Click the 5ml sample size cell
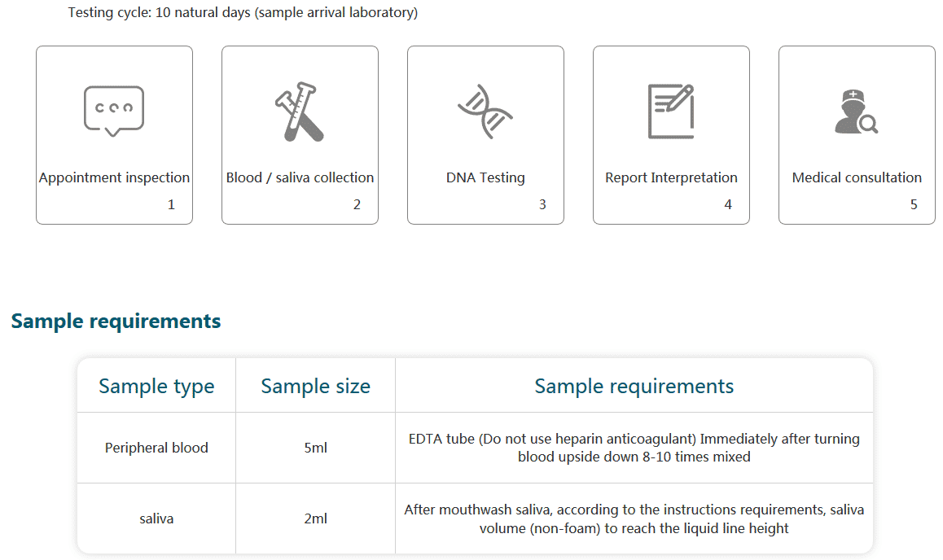Viewport: 943px width, 560px height. 316,448
